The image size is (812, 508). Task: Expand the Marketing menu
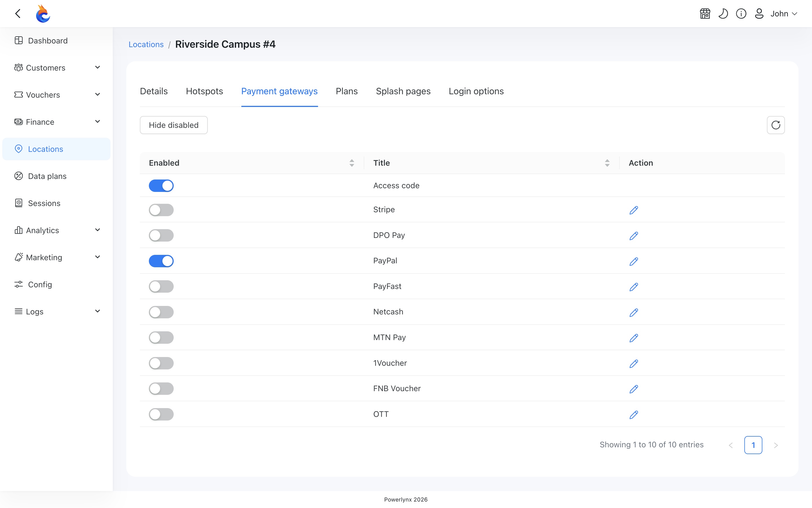click(56, 257)
